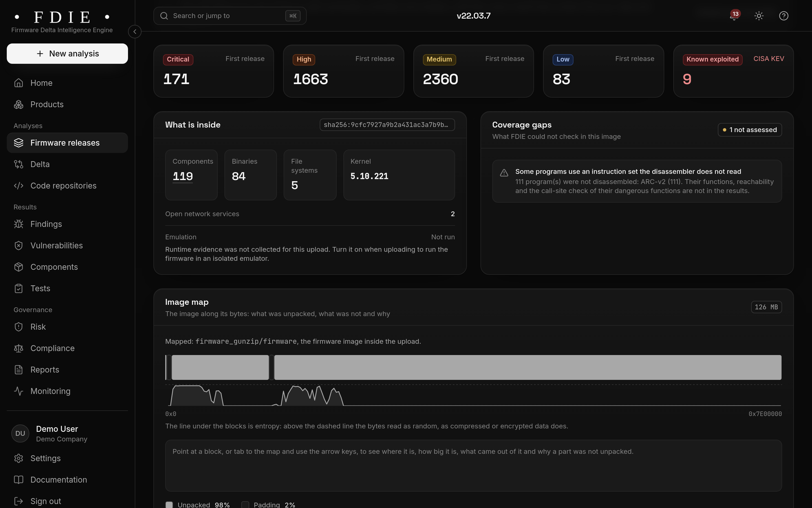Click the Unpacked 98% legend swatch
The height and width of the screenshot is (508, 812).
click(169, 505)
